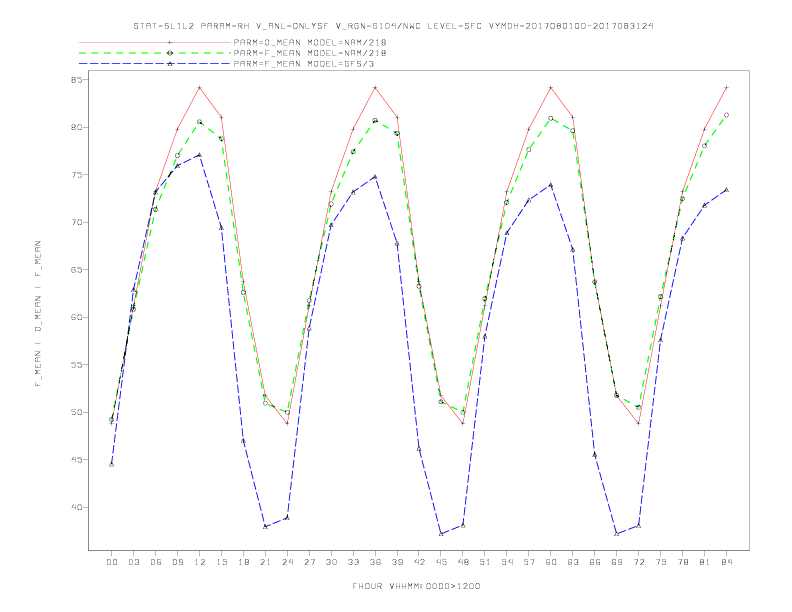792x612 pixels.
Task: Click the vertical axis title F_MEAN | O_MEAN | F_MEAN
Action: (x=38, y=314)
